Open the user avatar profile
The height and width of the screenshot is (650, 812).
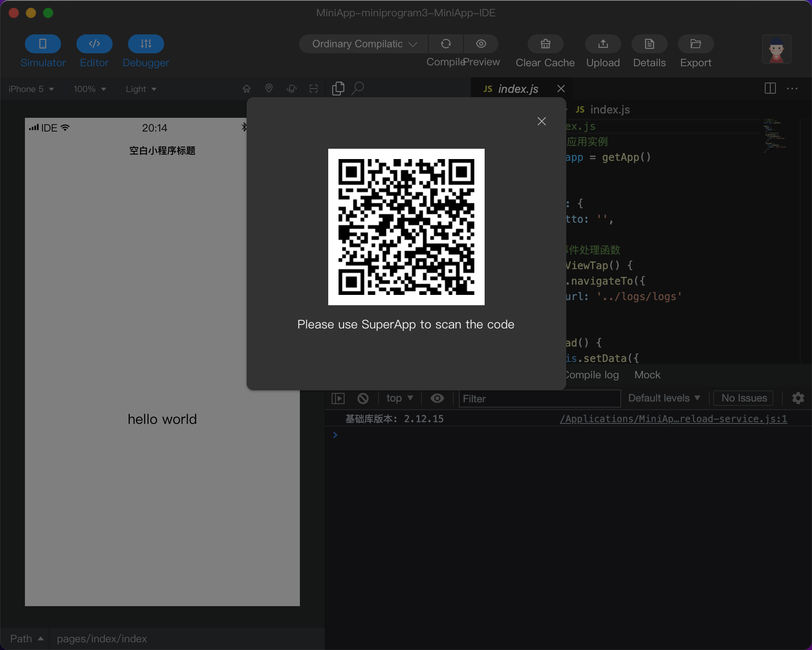[x=777, y=49]
